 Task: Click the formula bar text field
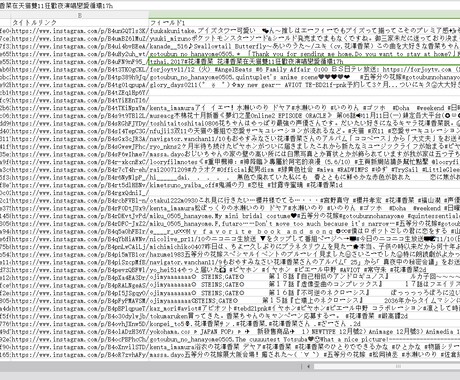(x=230, y=6)
